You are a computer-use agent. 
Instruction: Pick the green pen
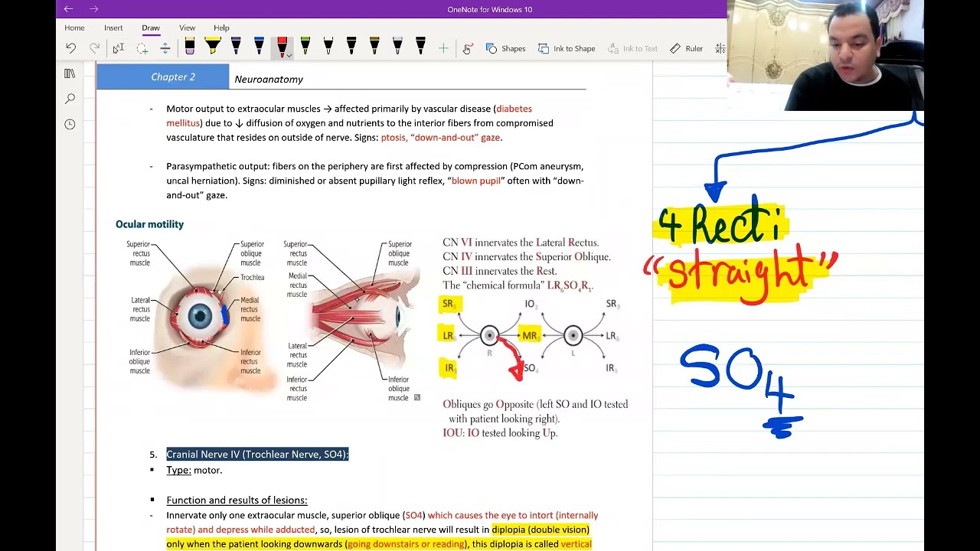tap(305, 47)
